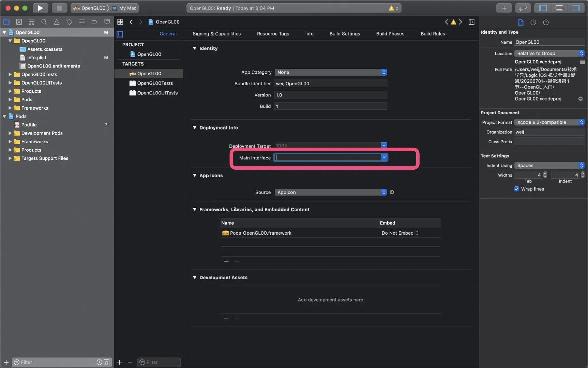The width and height of the screenshot is (588, 368).
Task: Switch to Resource Tags tab
Action: (x=273, y=34)
